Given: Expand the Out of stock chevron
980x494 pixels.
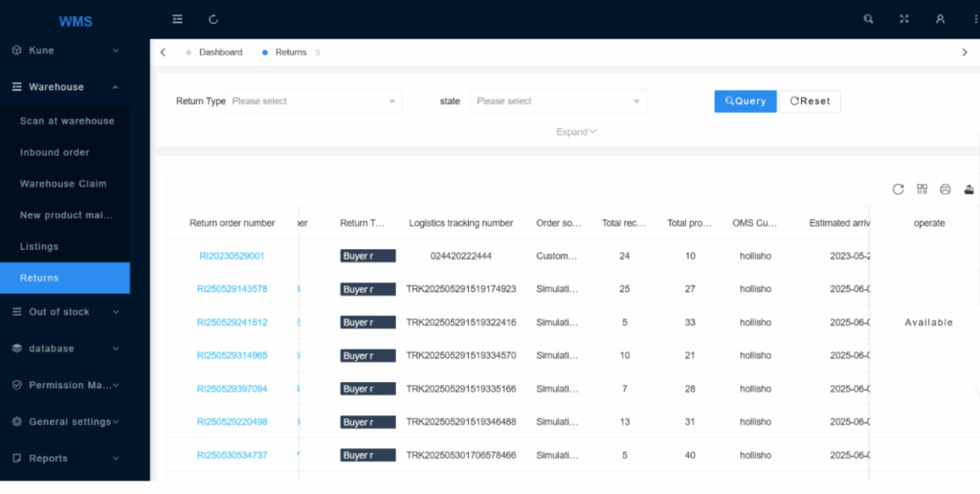Looking at the screenshot, I should click(x=116, y=311).
